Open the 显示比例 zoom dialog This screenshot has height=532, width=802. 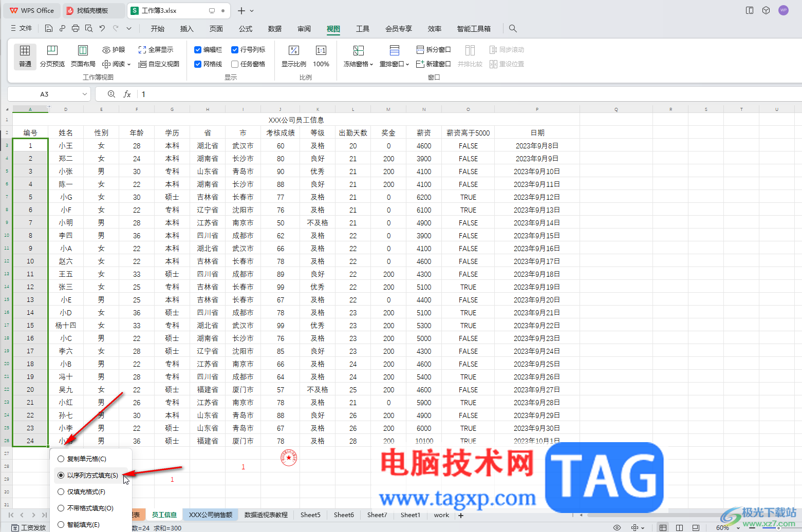point(293,56)
